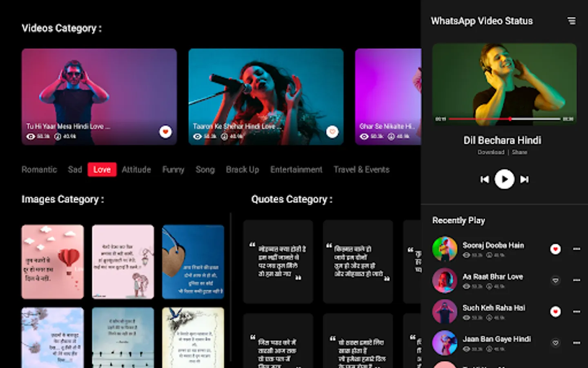The width and height of the screenshot is (588, 368).
Task: Open more options for Such Keh Raha Hai
Action: tap(577, 312)
